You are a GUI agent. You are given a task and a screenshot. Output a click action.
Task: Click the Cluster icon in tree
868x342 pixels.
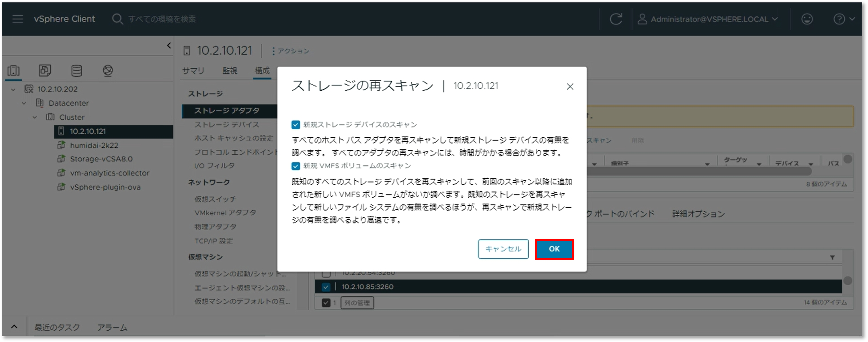click(x=50, y=117)
